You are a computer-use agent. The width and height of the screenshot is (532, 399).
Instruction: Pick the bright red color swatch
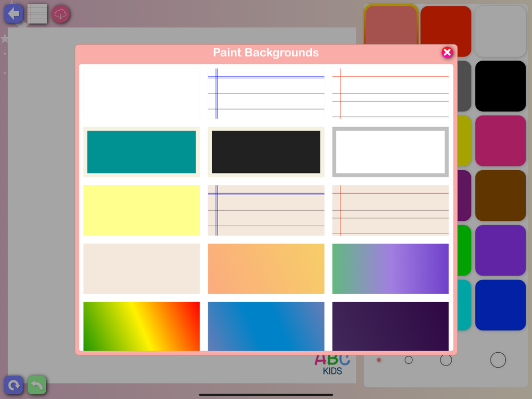tap(446, 24)
